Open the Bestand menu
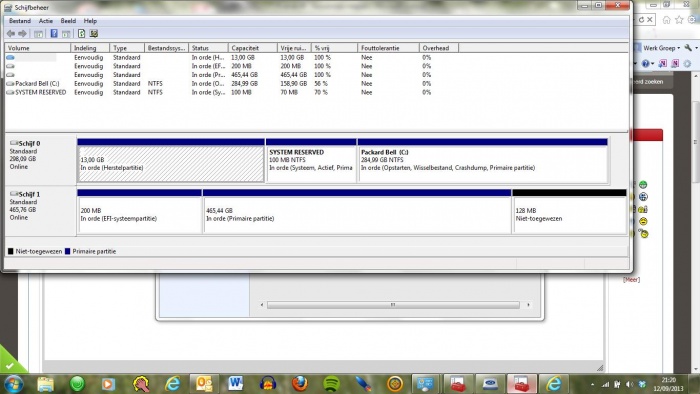Screen dimensions: 700x394 (x=20, y=21)
